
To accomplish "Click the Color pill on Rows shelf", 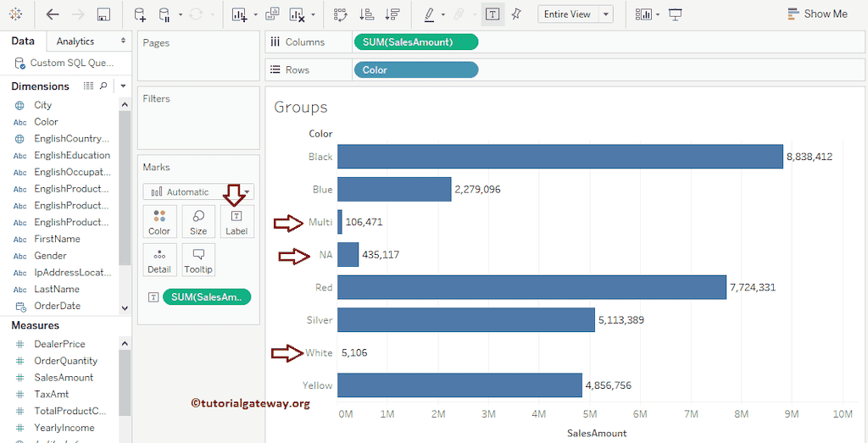I will coord(415,70).
